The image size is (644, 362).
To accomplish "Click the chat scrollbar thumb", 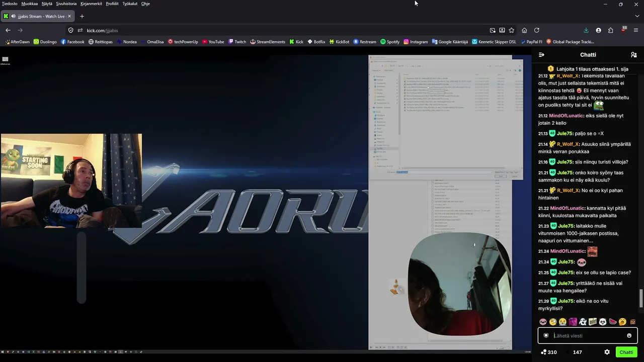I will pos(640,298).
